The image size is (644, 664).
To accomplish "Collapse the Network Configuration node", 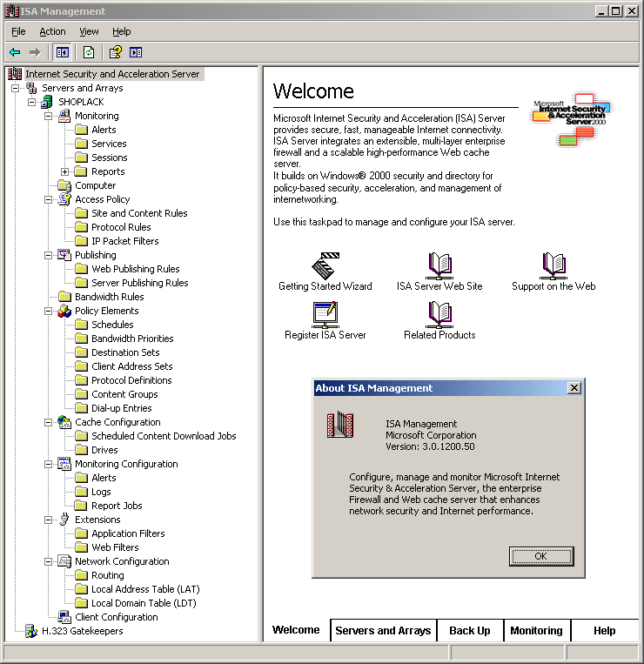I will click(x=48, y=561).
